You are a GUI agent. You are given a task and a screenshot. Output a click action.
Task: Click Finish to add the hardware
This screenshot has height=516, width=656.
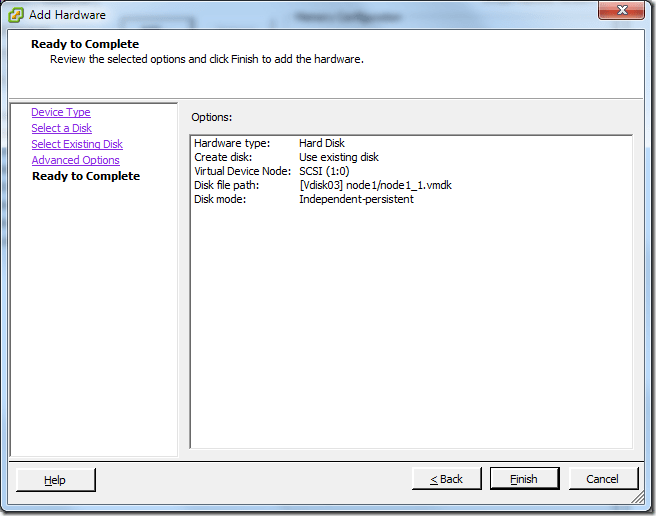(x=524, y=479)
